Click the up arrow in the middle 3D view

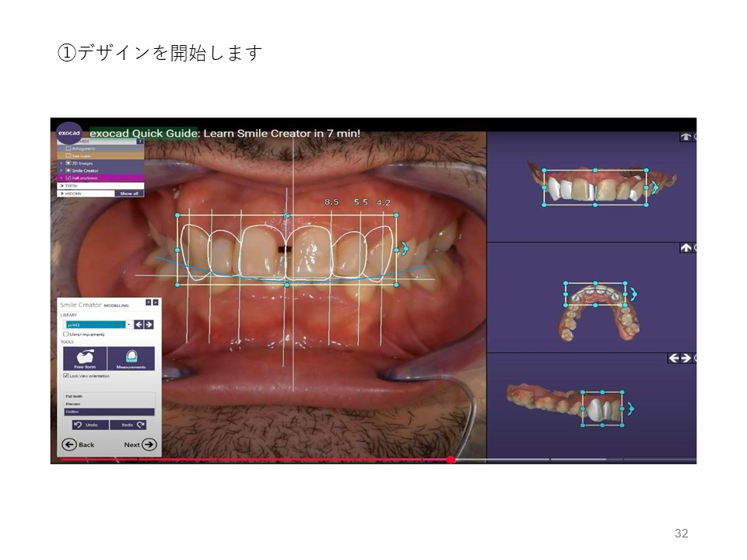pos(686,248)
